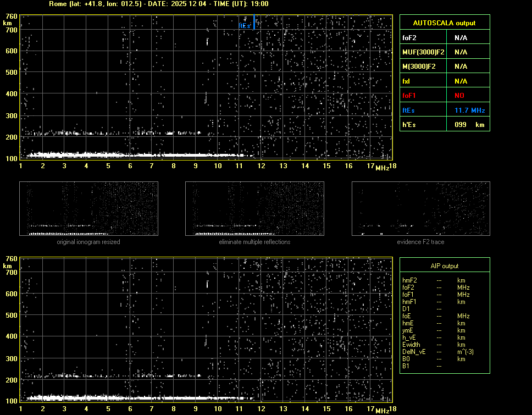
Task: Click the MHz axis label under lower ionogram
Action: point(383,411)
